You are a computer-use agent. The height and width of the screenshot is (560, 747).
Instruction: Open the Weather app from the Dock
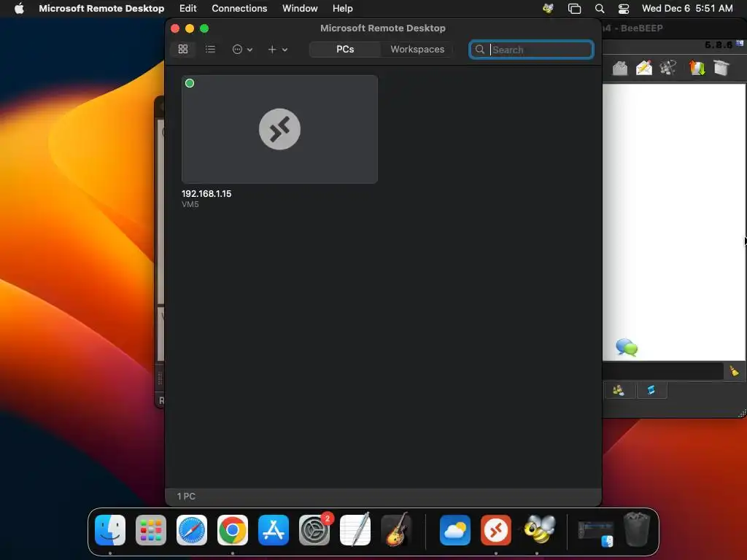coord(455,530)
